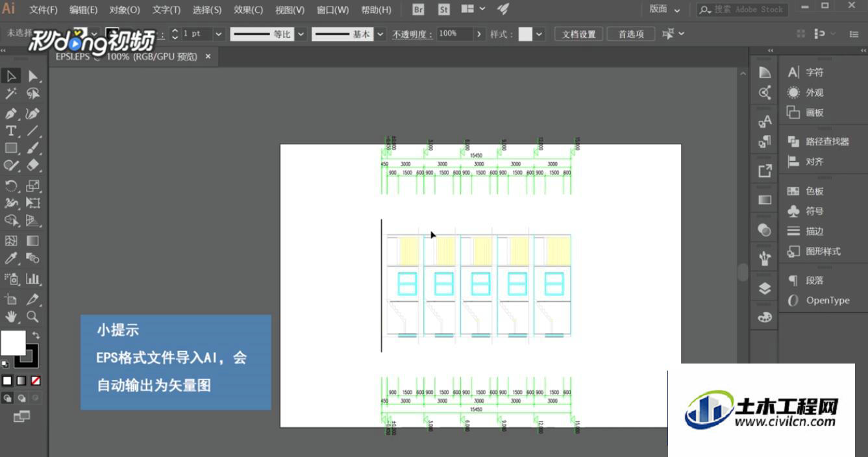Select the Shaper tool

(11, 166)
